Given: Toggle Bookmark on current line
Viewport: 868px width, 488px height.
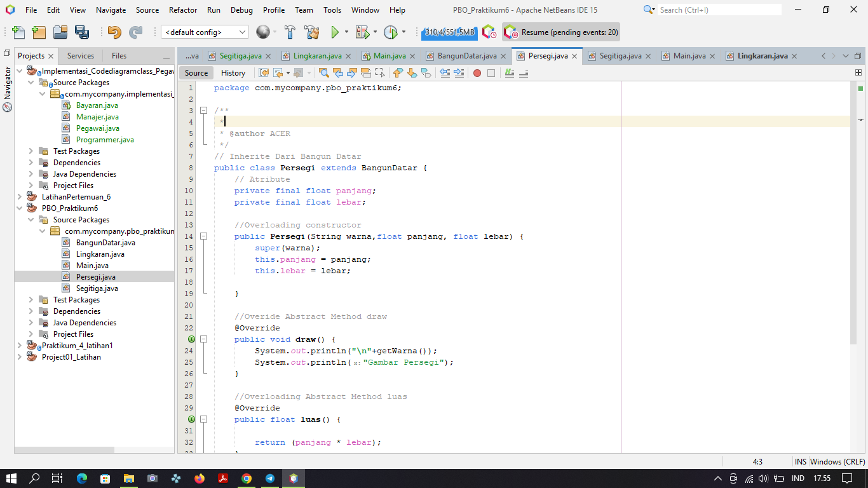Looking at the screenshot, I should point(426,73).
